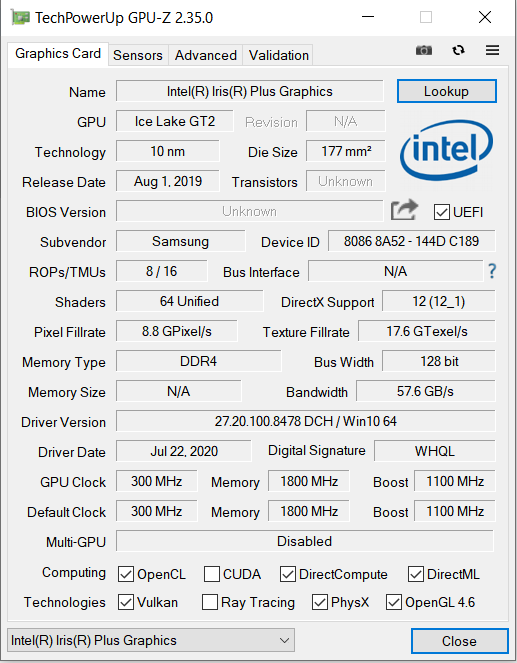This screenshot has width=517, height=663.
Task: Switch to the Sensors tab
Action: point(138,55)
